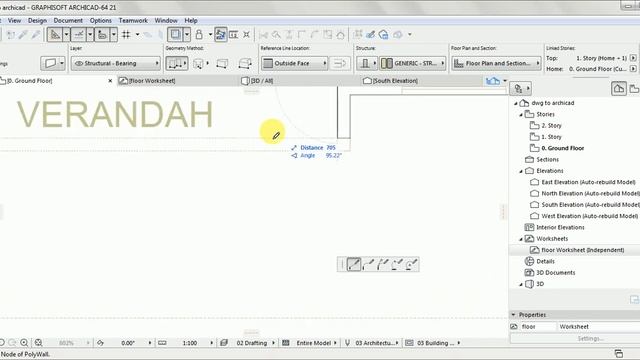Select the Sections item

547,160
